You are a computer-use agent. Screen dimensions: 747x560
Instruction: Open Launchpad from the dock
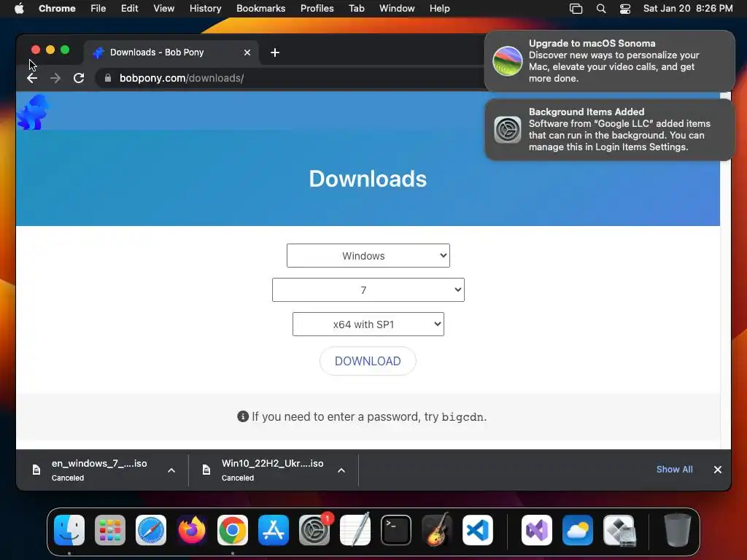coord(110,530)
